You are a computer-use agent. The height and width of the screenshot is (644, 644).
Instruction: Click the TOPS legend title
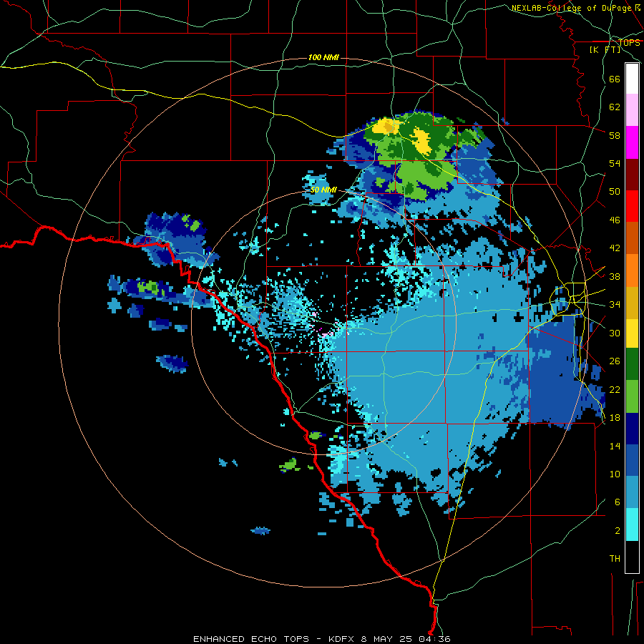(629, 42)
